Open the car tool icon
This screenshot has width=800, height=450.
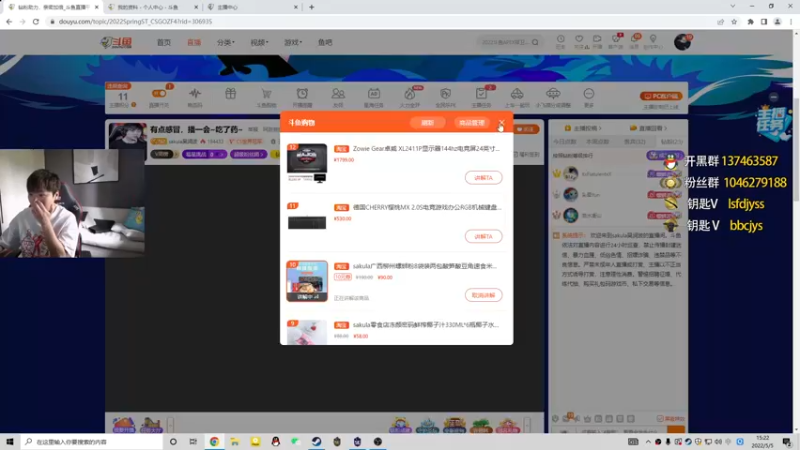pos(517,97)
